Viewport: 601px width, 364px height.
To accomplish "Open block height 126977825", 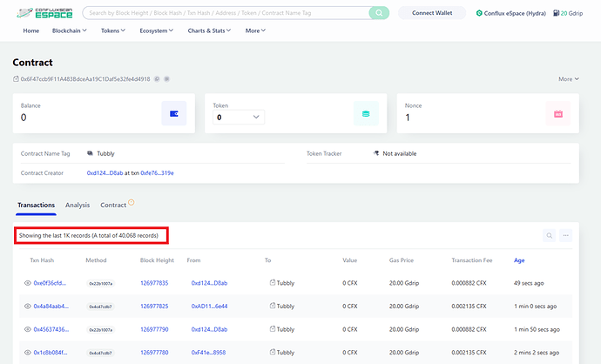I will pyautogui.click(x=154, y=307).
